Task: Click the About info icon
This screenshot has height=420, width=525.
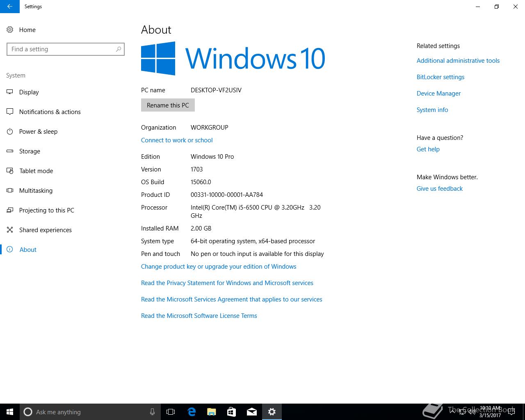Action: coord(10,250)
